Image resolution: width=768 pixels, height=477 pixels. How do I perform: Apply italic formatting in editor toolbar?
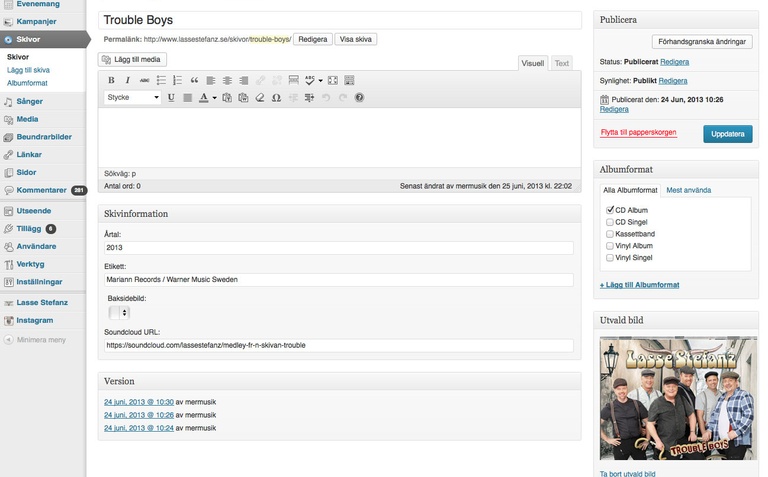coord(128,80)
